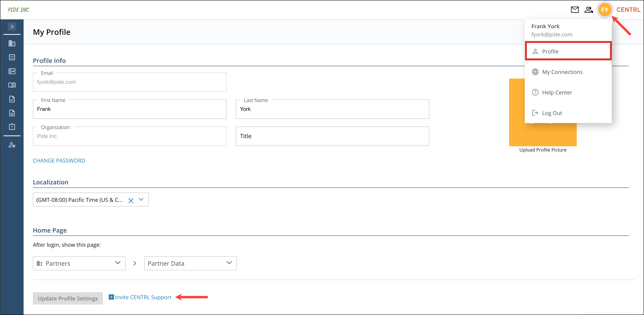This screenshot has width=644, height=315.
Task: Open the list icon in sidebar
Action: [x=12, y=57]
